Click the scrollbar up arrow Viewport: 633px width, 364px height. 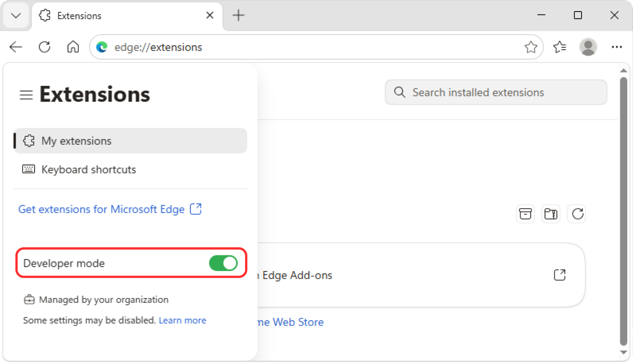click(623, 71)
